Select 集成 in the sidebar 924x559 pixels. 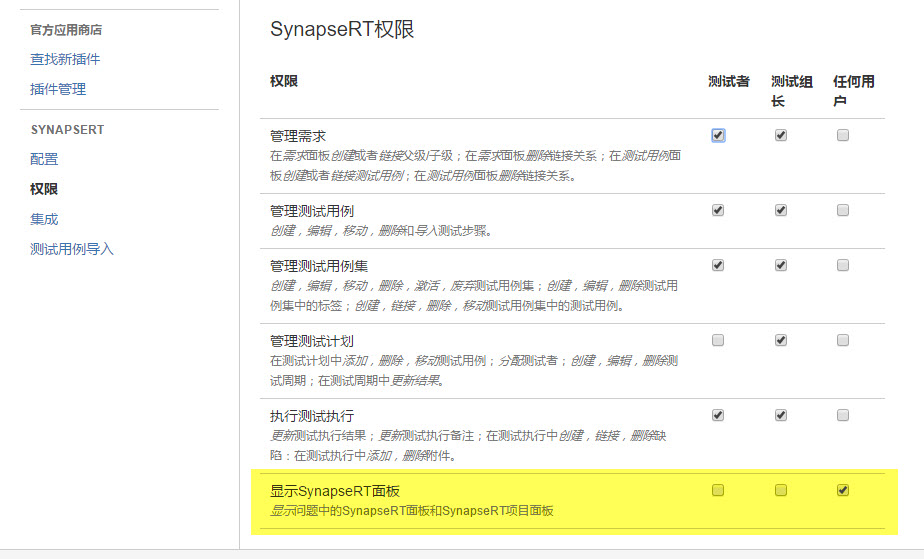pos(44,219)
